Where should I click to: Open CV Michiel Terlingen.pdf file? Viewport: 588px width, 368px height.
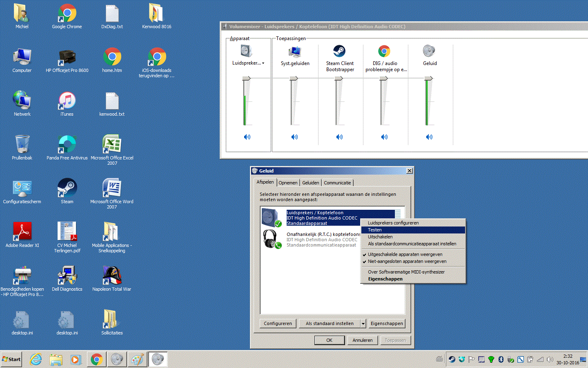point(67,238)
